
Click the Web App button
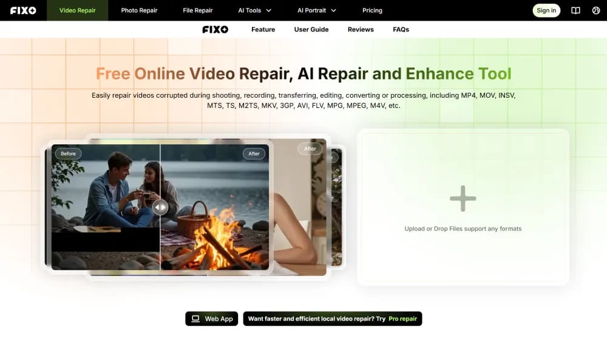pyautogui.click(x=212, y=318)
